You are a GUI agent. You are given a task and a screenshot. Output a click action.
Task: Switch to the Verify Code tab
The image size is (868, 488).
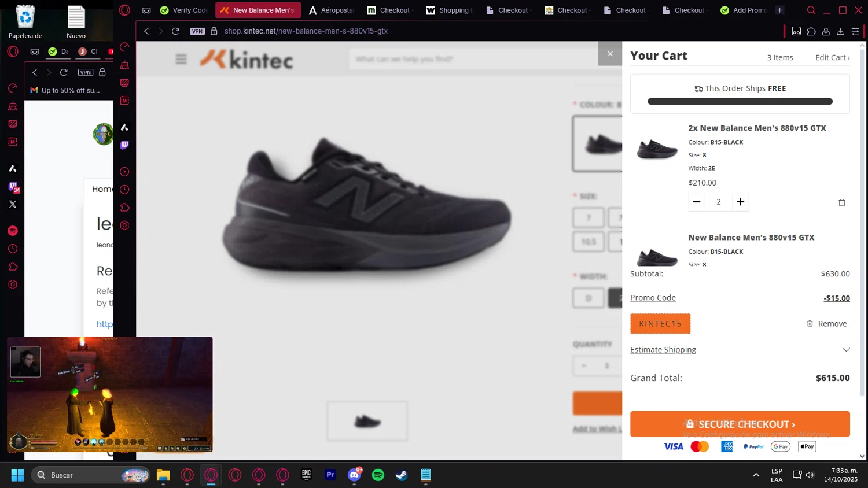pyautogui.click(x=184, y=10)
